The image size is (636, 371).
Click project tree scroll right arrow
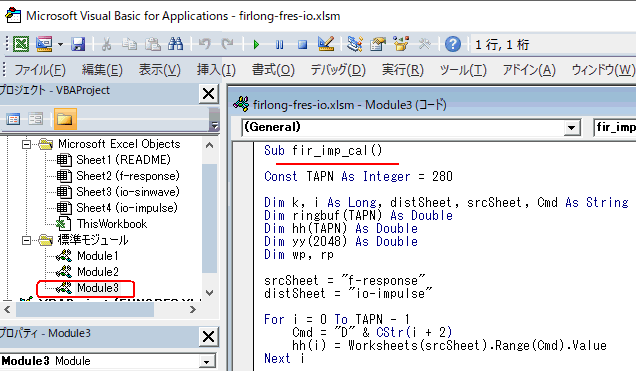(193, 310)
